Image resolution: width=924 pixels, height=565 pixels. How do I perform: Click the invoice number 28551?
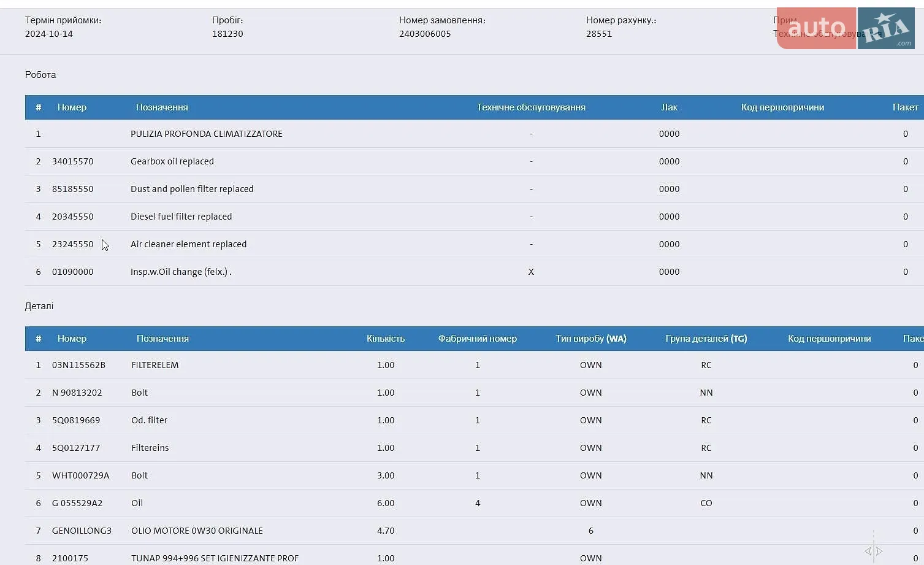pyautogui.click(x=599, y=34)
